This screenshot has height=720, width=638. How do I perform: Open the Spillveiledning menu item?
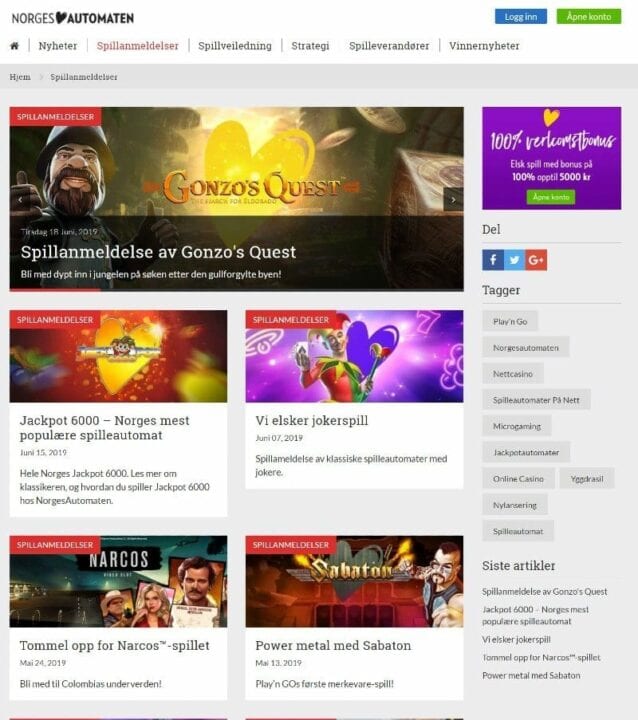pyautogui.click(x=235, y=46)
